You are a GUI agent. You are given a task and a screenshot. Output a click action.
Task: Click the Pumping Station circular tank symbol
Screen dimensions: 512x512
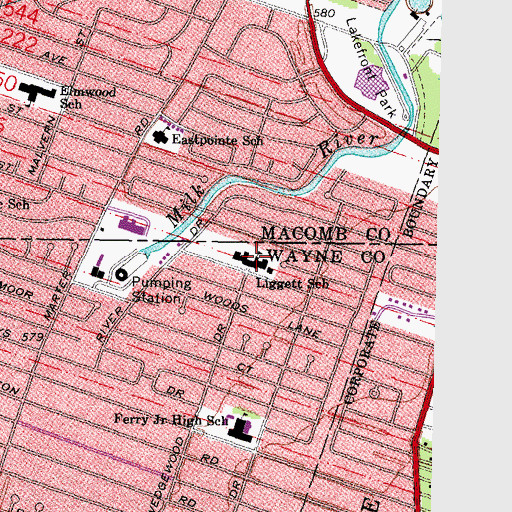click(121, 274)
